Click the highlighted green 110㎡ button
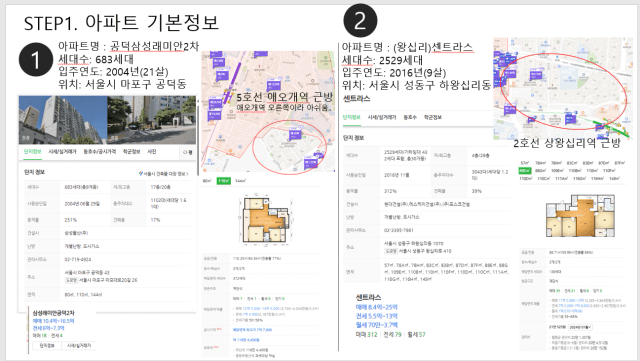 tap(223, 180)
